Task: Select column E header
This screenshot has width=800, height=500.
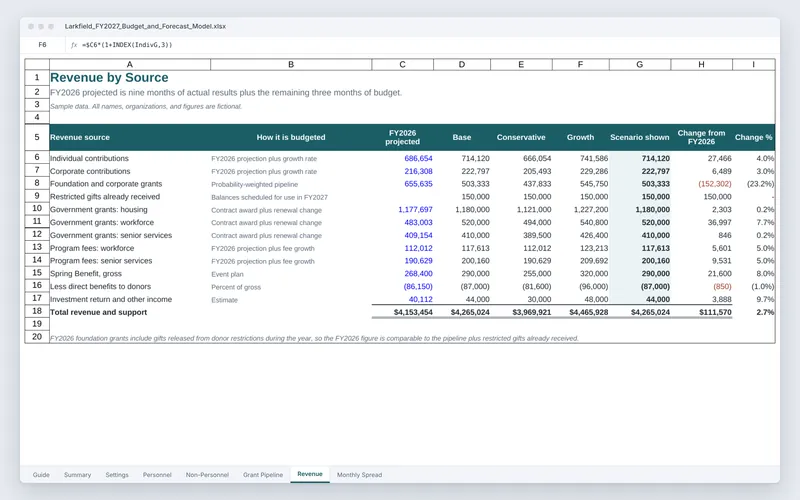Action: point(521,64)
